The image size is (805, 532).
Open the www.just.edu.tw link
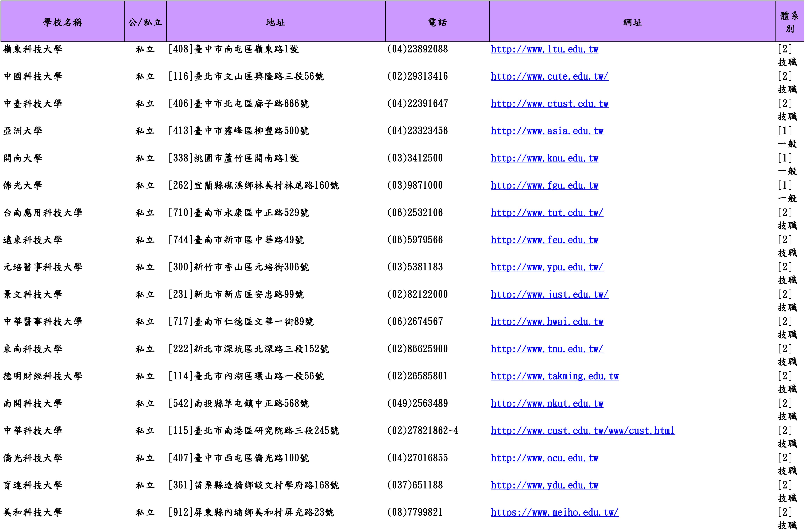pos(549,295)
